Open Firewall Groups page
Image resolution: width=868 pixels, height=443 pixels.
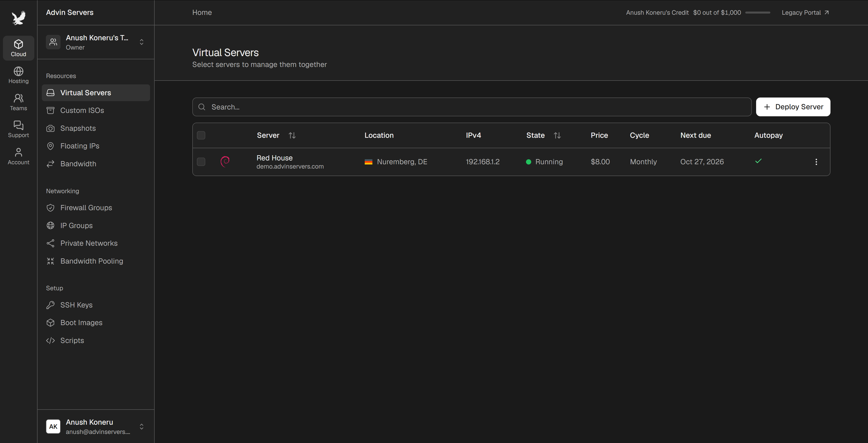tap(96, 207)
